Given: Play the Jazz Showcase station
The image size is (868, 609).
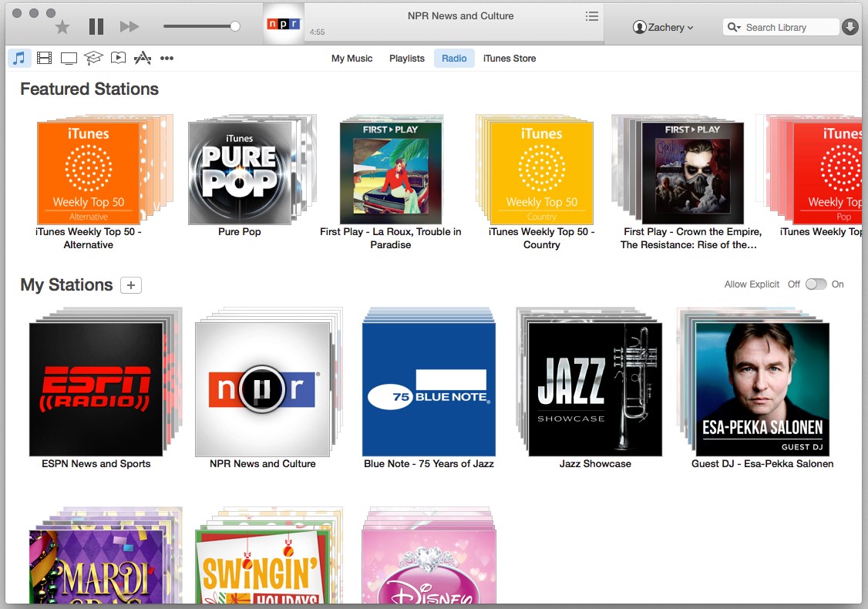Looking at the screenshot, I should pyautogui.click(x=596, y=389).
